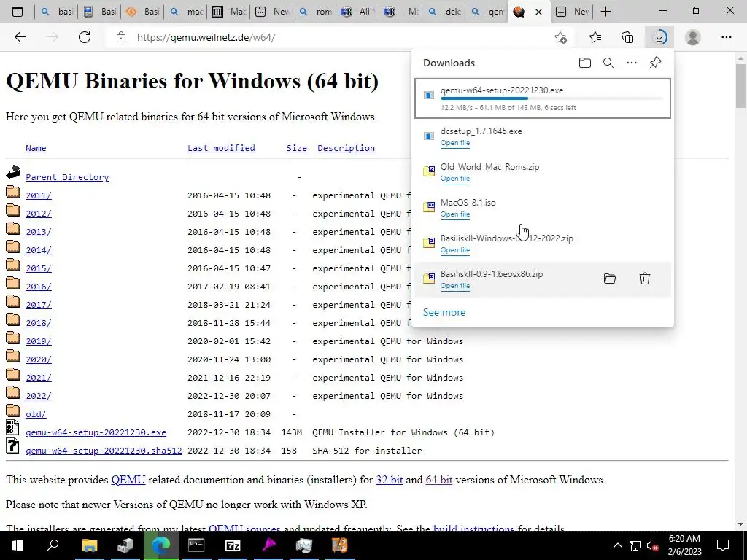
Task: Open the 2011/ folder
Action: coord(38,195)
